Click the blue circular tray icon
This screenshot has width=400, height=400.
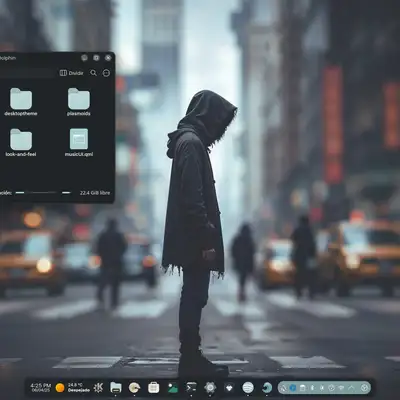(293, 388)
